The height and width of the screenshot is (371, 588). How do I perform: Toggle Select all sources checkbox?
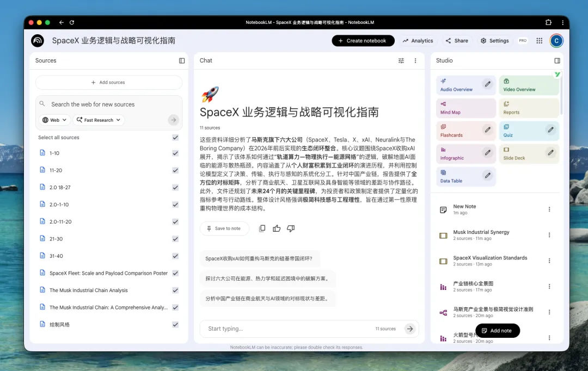[x=175, y=138]
